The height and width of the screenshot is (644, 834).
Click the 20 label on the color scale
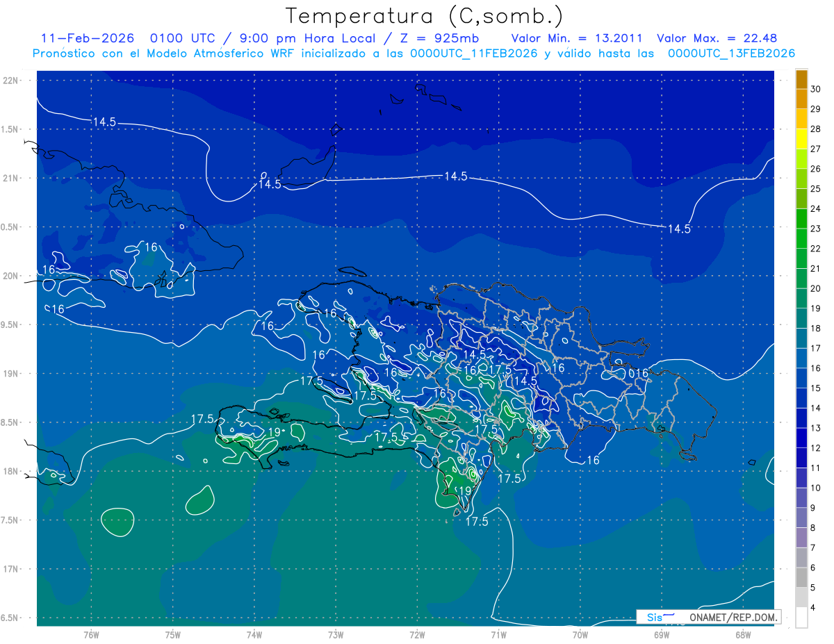(815, 288)
